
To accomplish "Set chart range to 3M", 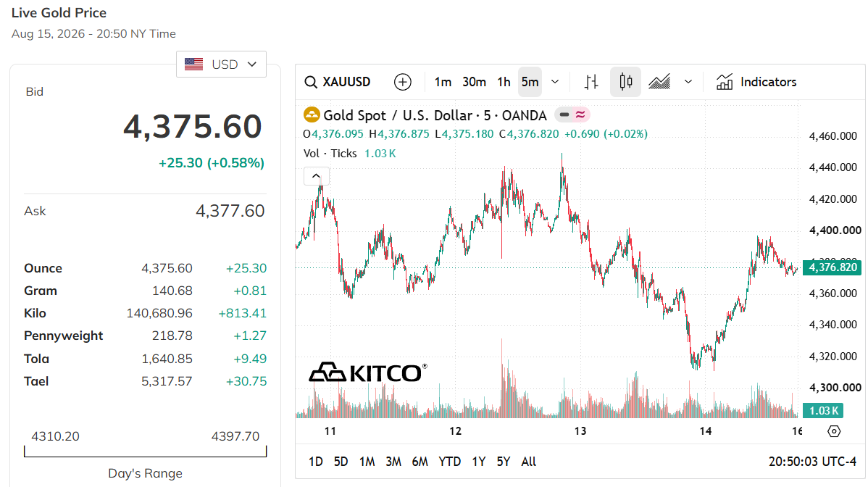I will tap(393, 462).
